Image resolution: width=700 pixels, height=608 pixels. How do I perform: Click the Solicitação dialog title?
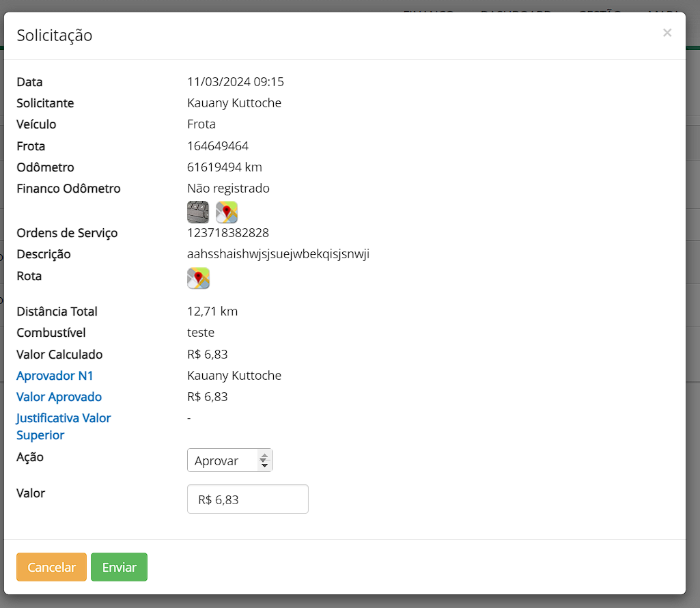coord(55,36)
